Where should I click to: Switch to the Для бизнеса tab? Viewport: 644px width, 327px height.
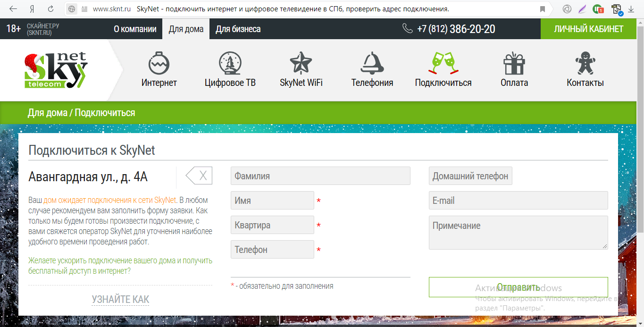238,29
